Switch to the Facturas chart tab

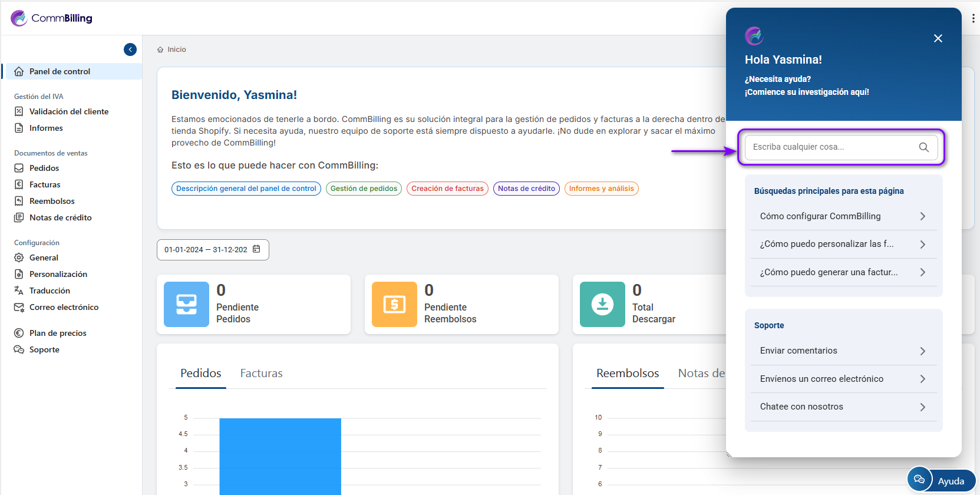click(x=261, y=373)
